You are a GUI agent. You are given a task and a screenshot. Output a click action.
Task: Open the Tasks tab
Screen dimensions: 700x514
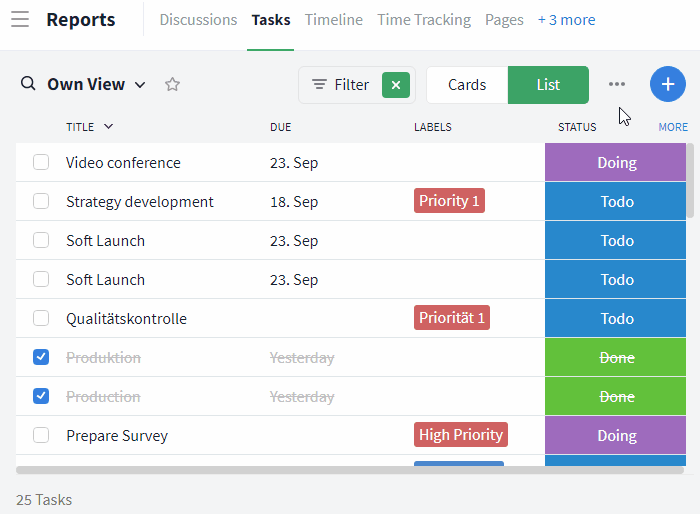[271, 20]
